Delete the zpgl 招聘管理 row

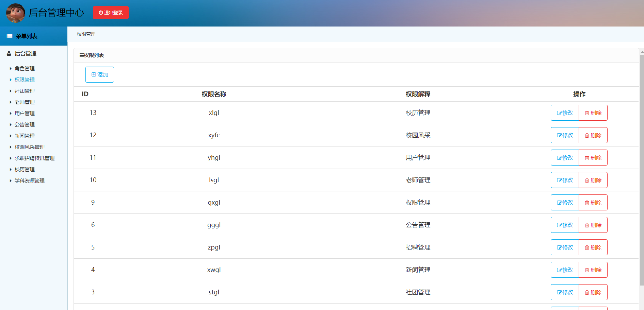tap(593, 247)
